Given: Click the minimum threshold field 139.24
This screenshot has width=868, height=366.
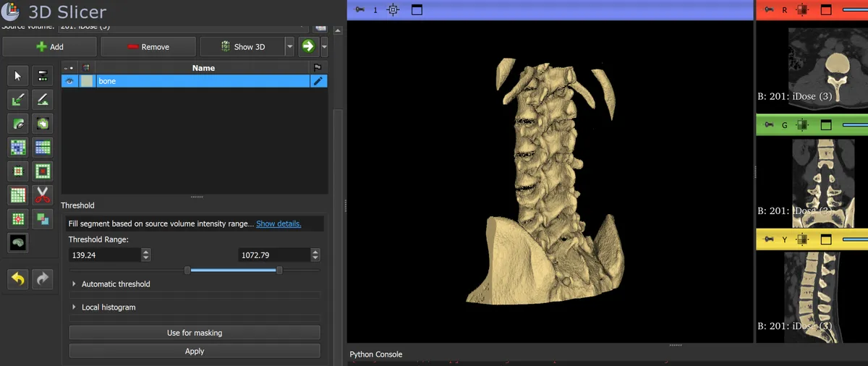Looking at the screenshot, I should (x=105, y=255).
